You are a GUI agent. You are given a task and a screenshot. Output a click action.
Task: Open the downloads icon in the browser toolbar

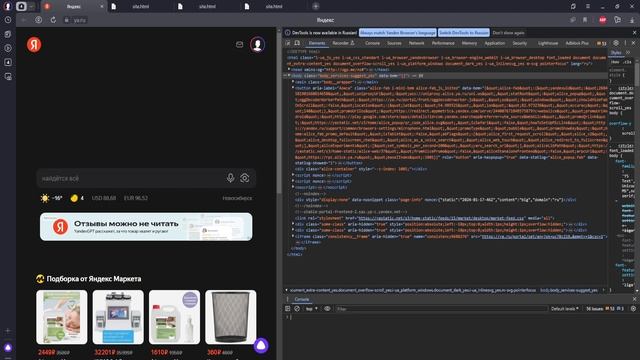tap(632, 20)
